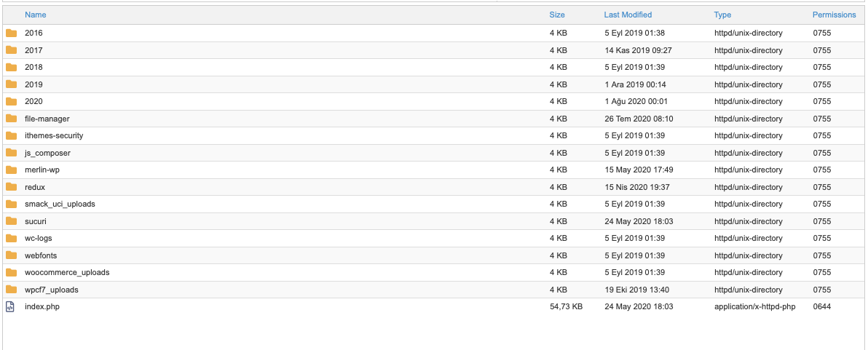Click the date 15 May 2020 17:49

[x=639, y=170]
